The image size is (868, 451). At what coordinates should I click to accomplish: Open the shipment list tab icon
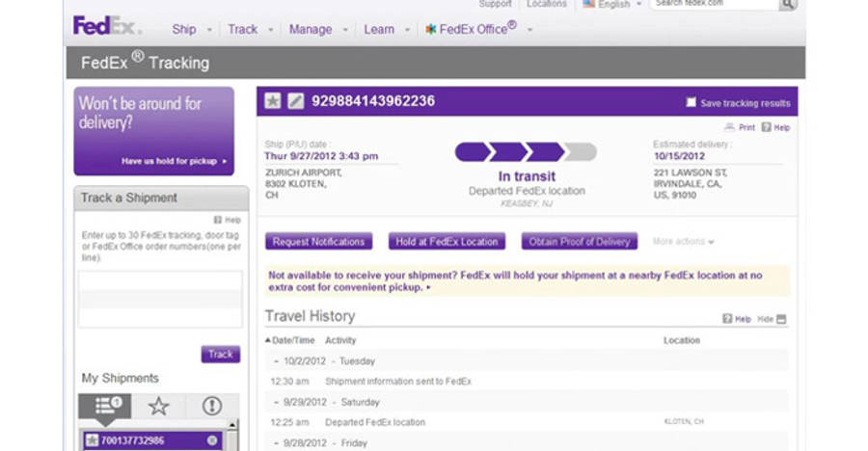tap(107, 406)
